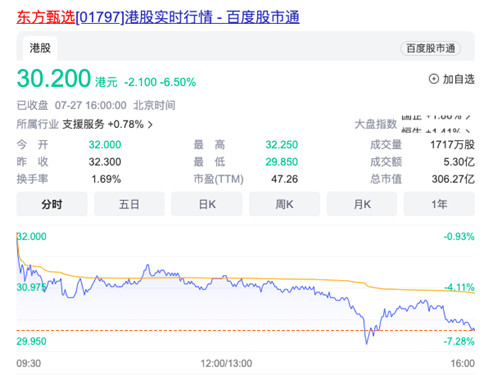The image size is (483, 375).
Task: Switch chart to 分时 view
Action: pyautogui.click(x=52, y=204)
